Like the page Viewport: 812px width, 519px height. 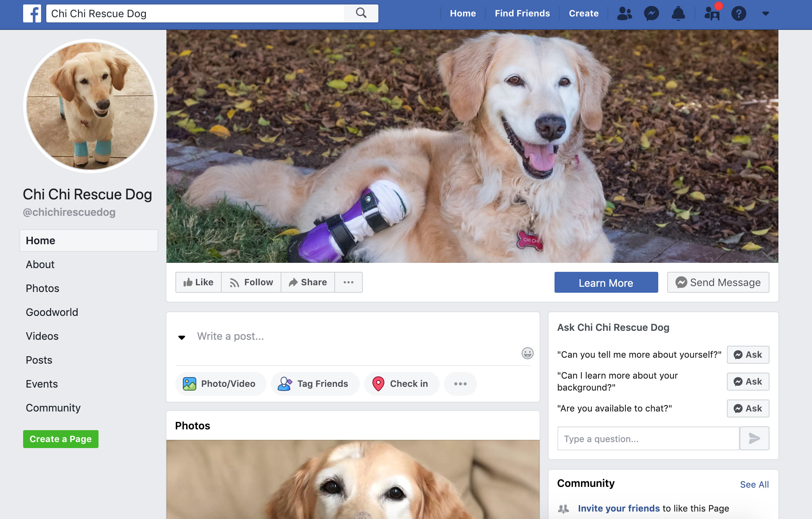tap(199, 282)
